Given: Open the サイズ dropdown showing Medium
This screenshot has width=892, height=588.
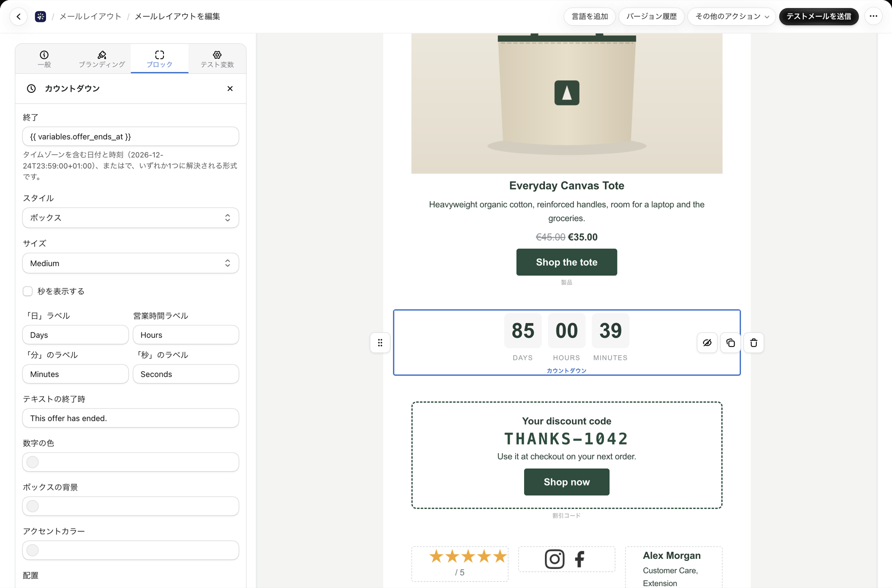Looking at the screenshot, I should tap(131, 263).
